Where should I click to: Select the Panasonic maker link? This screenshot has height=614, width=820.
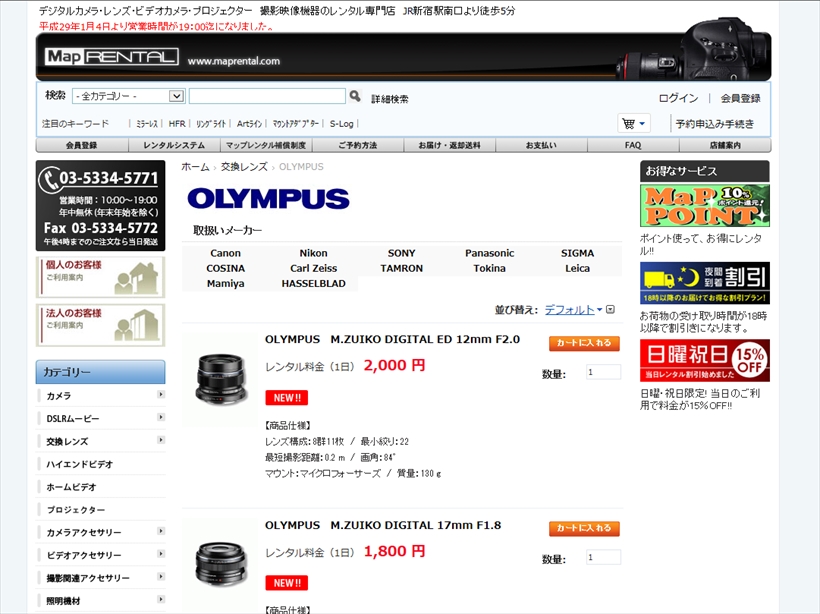click(489, 253)
